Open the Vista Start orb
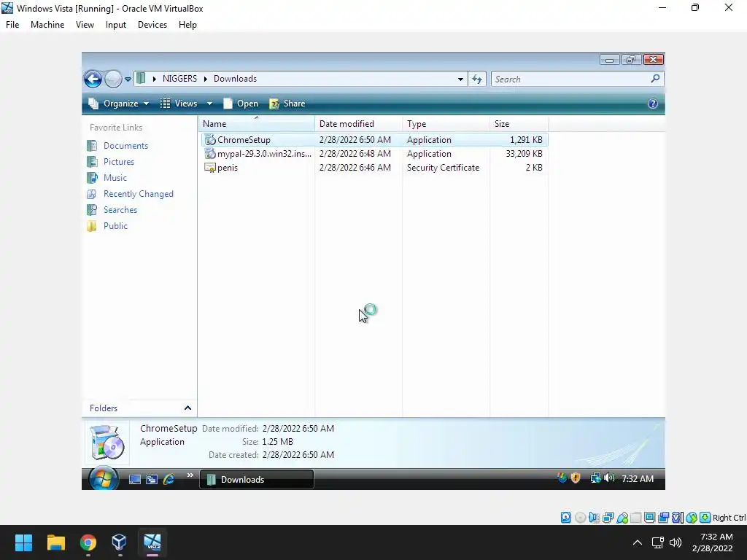This screenshot has height=560, width=747. pos(103,478)
